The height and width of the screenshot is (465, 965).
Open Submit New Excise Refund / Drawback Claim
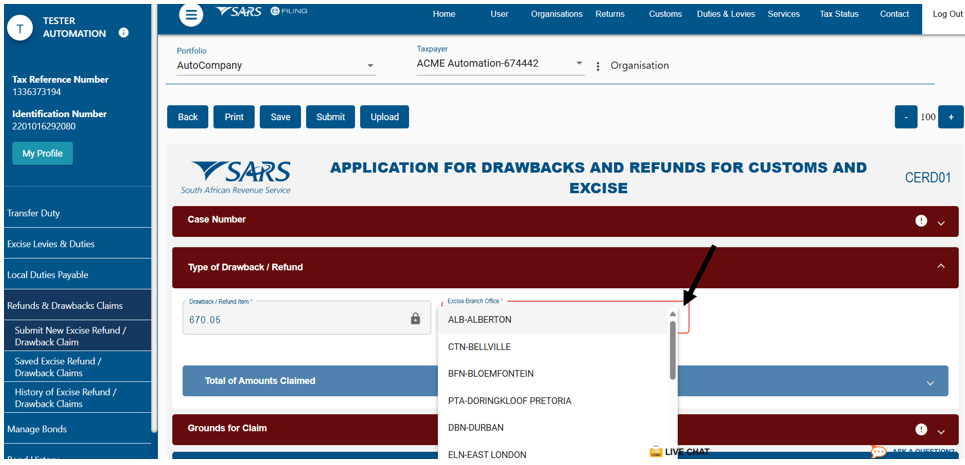[76, 336]
